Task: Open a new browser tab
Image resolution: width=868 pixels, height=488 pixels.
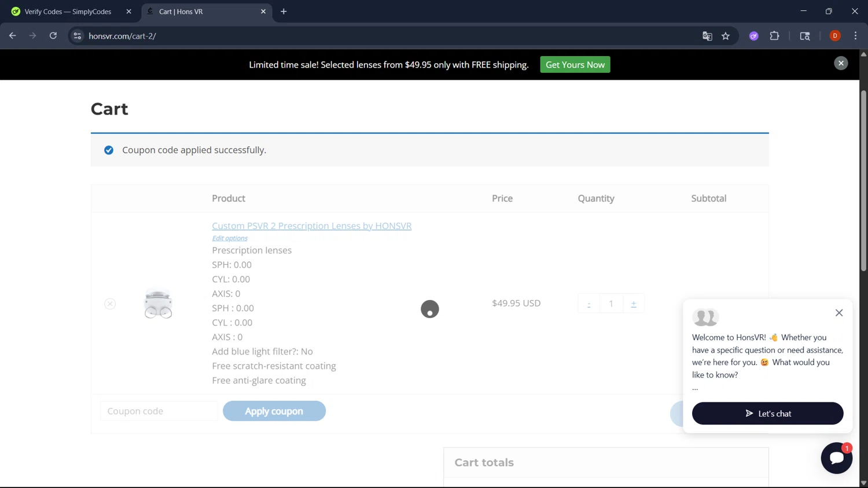Action: click(x=284, y=12)
